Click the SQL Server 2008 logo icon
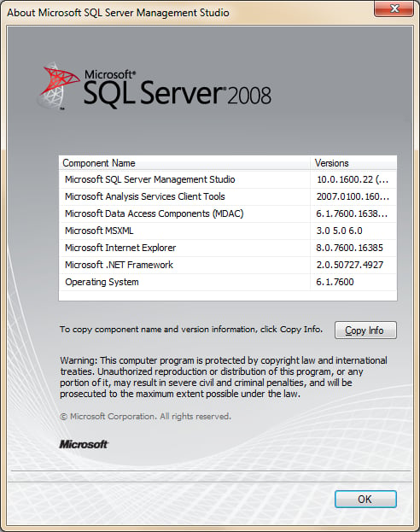 click(58, 86)
